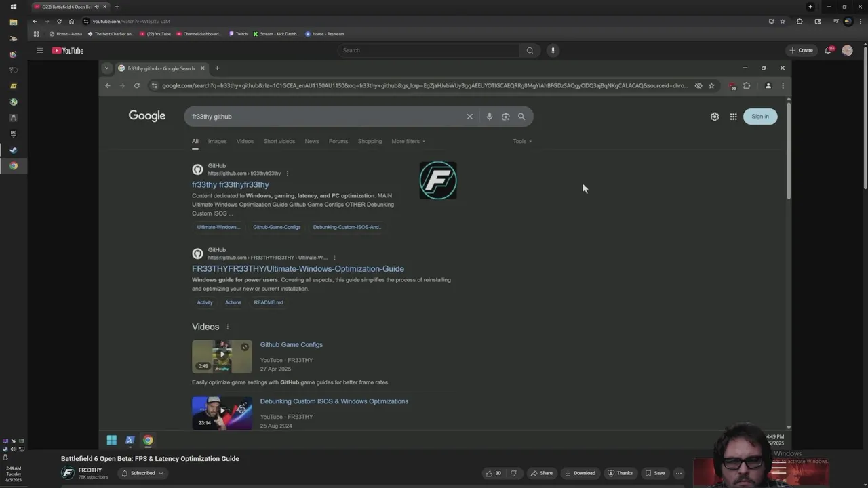This screenshot has height=488, width=868.
Task: Select the Images search tab
Action: click(217, 141)
